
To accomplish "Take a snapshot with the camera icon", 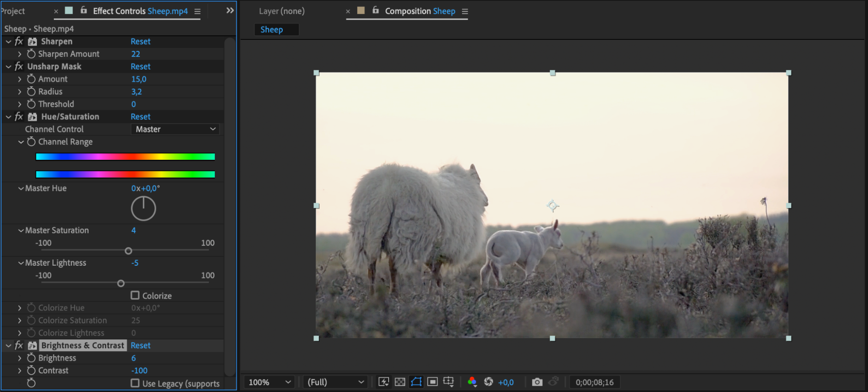I will [537, 382].
